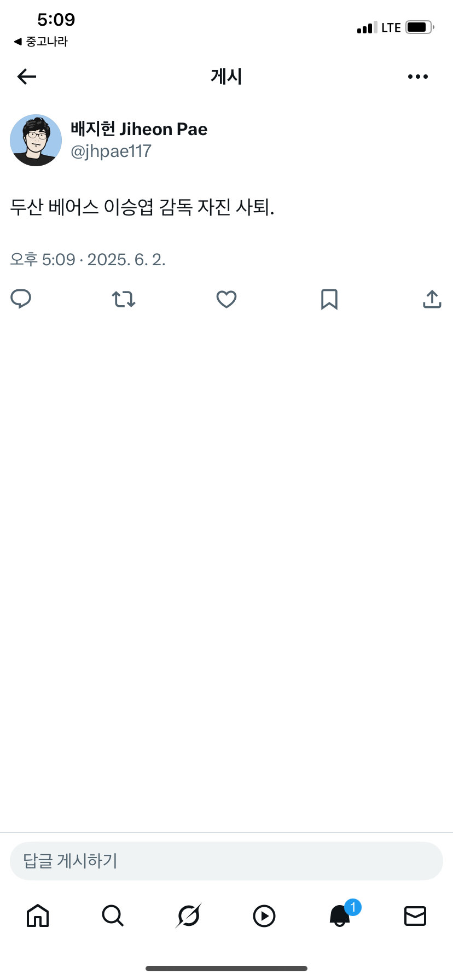
Task: Repost this post with the retweet icon
Action: (x=124, y=299)
